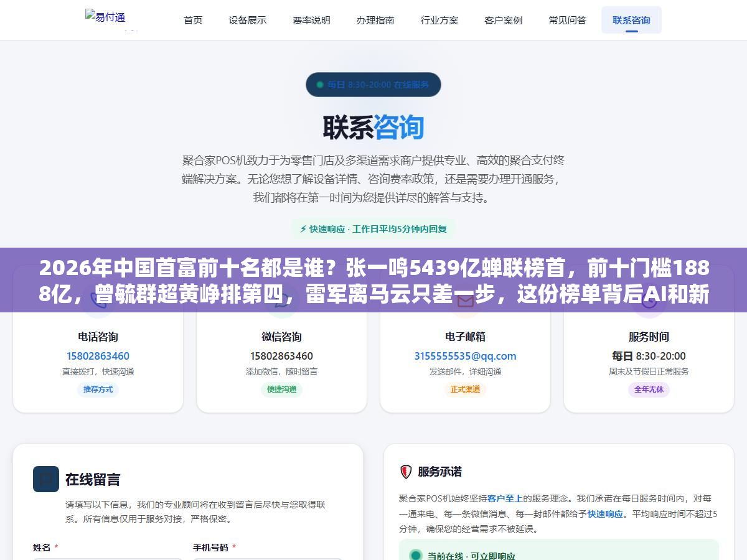Go to the 费率说明 page

(x=311, y=20)
